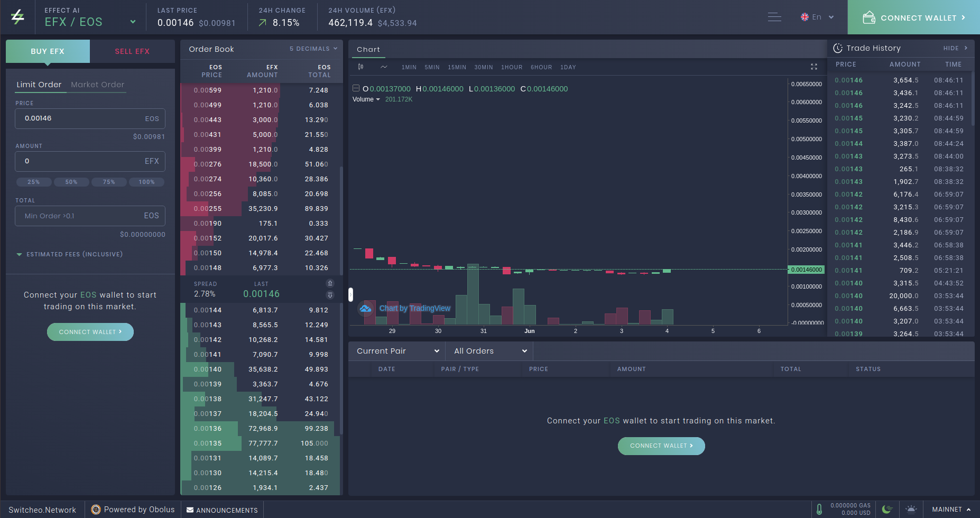Open the chart Volume indicator dropdown

[366, 99]
